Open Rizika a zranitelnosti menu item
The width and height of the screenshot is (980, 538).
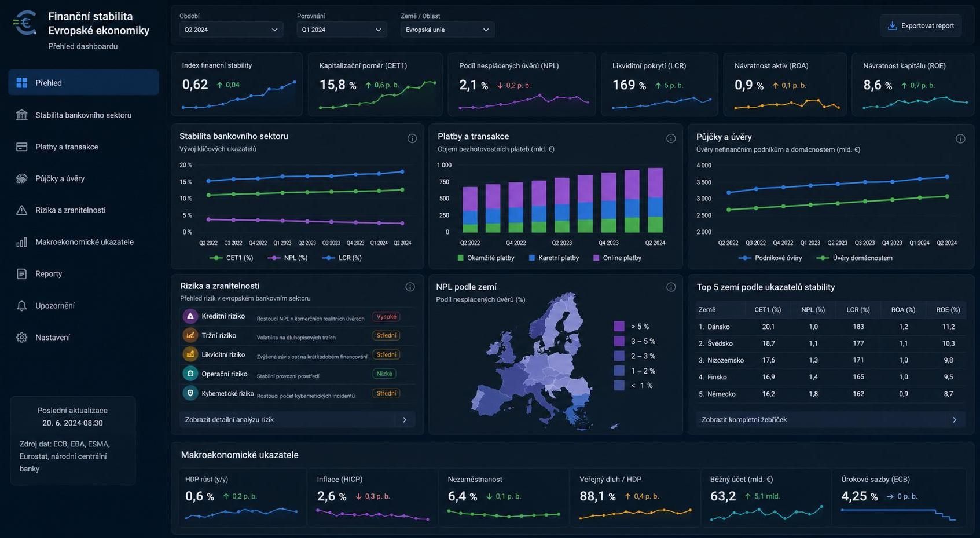[x=83, y=210]
